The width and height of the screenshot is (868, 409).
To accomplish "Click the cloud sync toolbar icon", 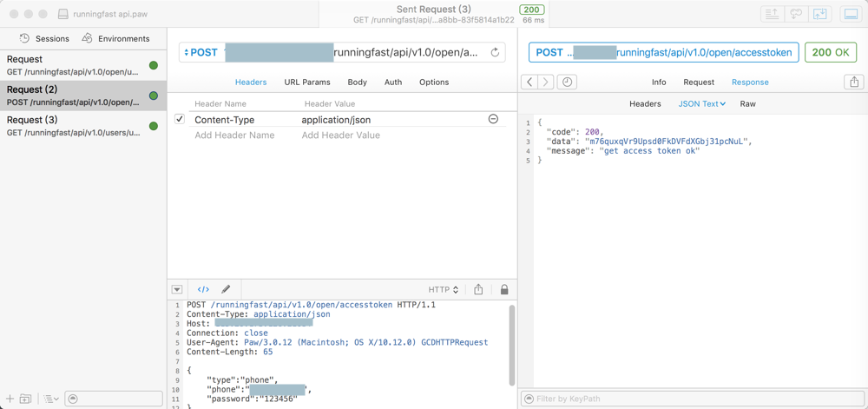I will [797, 15].
